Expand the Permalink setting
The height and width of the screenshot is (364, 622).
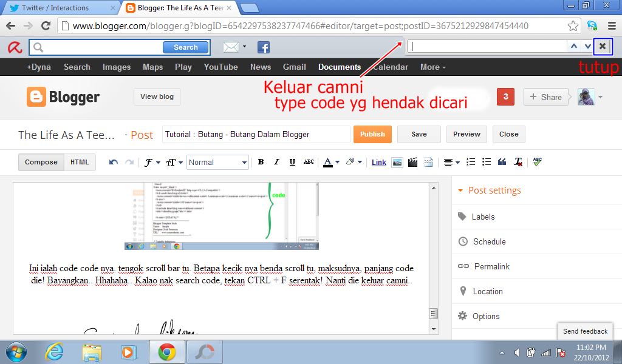[484, 266]
